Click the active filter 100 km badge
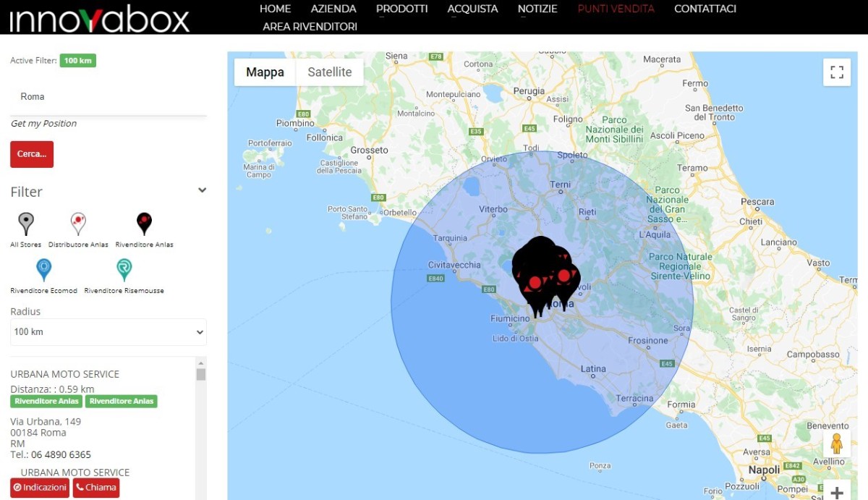This screenshot has width=868, height=500. click(x=78, y=61)
